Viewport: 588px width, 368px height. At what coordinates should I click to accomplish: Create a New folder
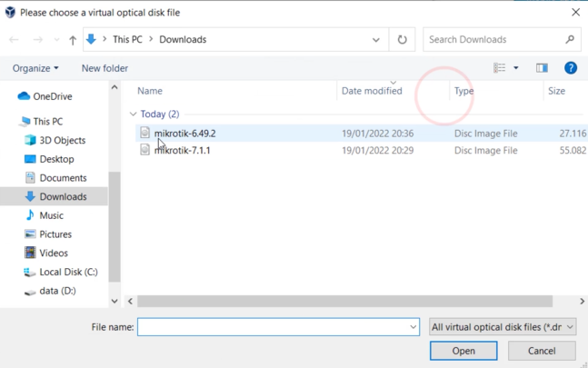pos(105,68)
